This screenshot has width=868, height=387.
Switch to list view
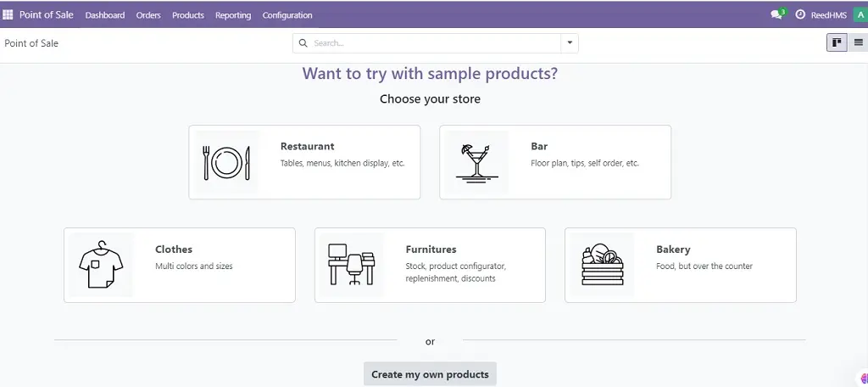pyautogui.click(x=858, y=42)
